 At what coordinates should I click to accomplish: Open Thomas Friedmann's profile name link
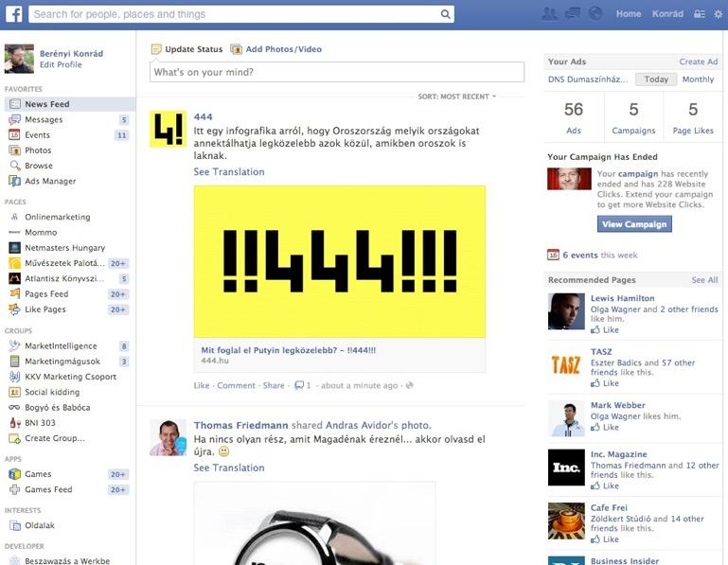pos(241,425)
